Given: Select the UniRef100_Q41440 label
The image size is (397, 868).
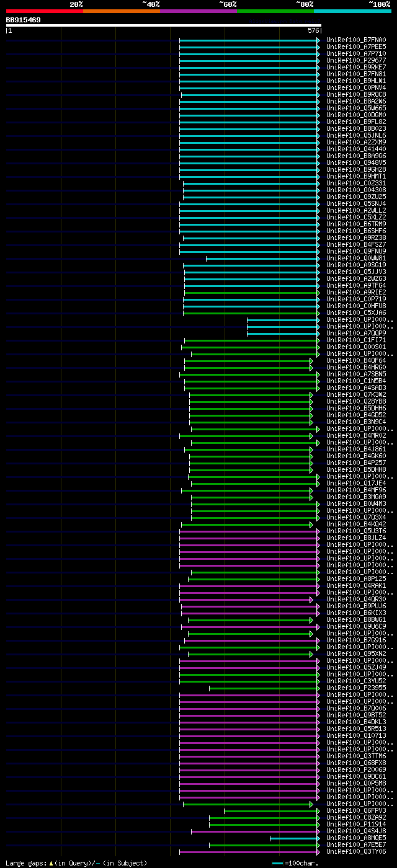Looking at the screenshot, I should tap(356, 149).
